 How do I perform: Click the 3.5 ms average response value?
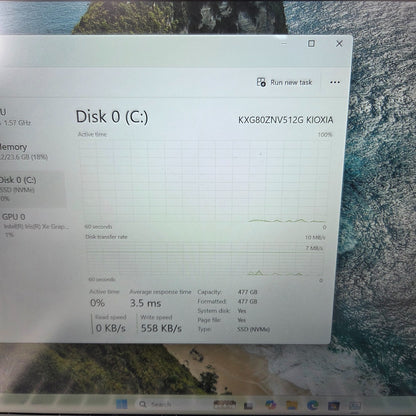[145, 303]
